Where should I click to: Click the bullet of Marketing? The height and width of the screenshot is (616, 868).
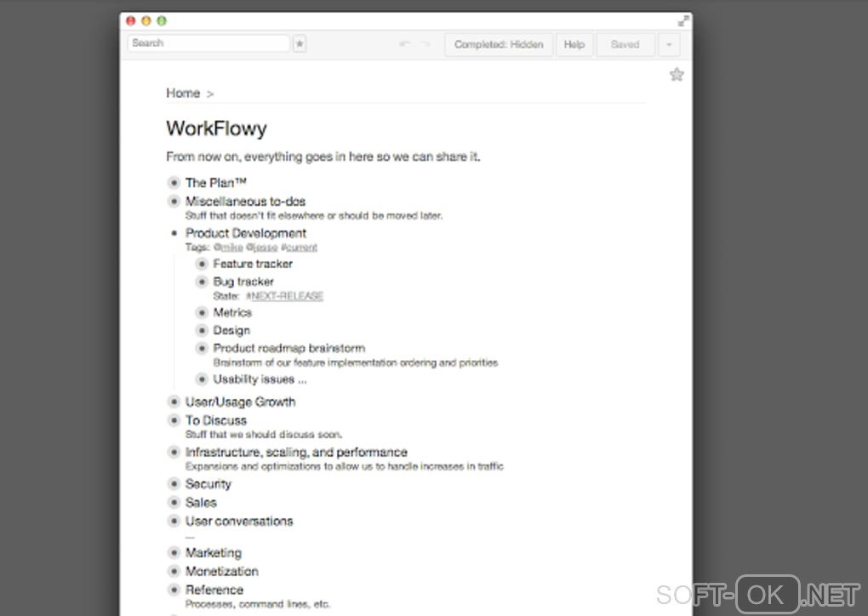[174, 552]
